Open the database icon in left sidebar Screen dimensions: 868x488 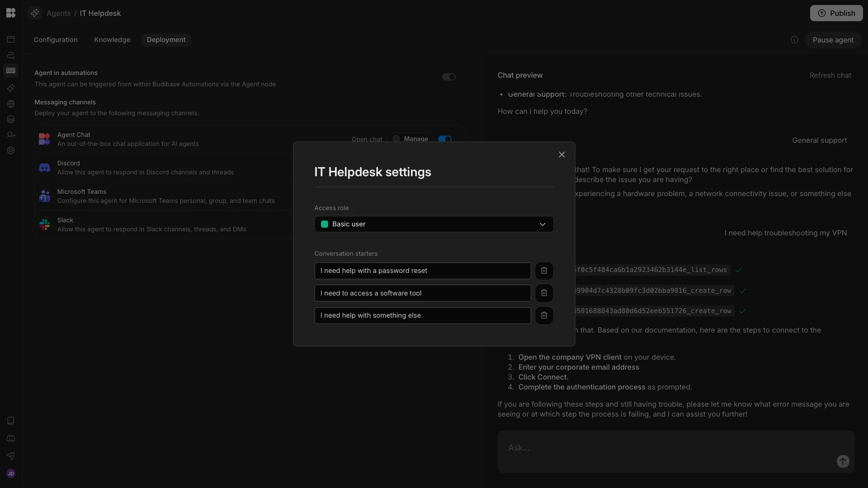click(11, 119)
